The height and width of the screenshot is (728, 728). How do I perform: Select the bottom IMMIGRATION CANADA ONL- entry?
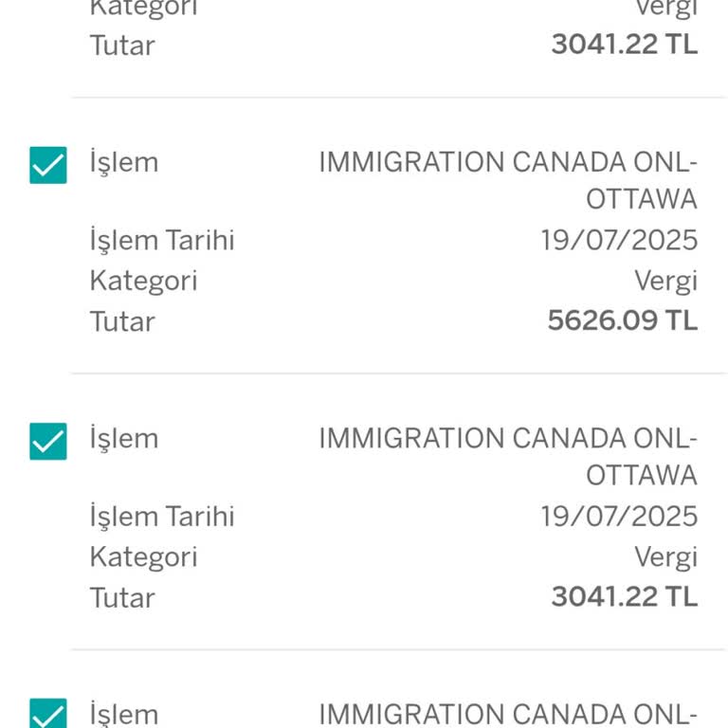[x=507, y=714]
